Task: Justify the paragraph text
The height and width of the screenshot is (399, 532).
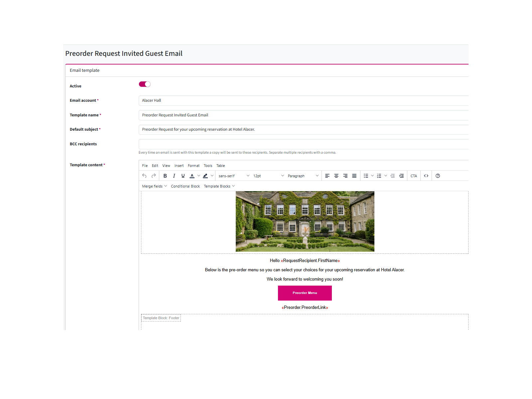Action: 354,176
